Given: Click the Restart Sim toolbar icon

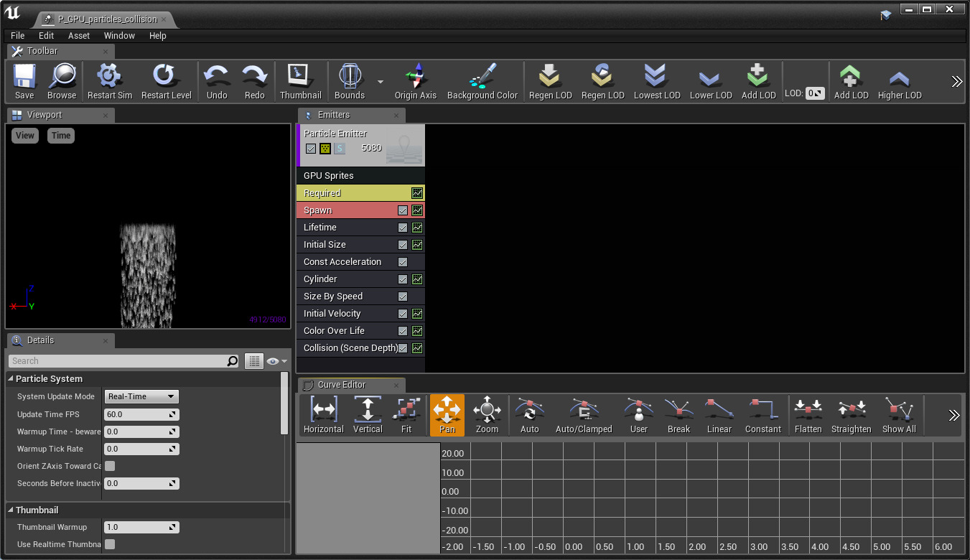Looking at the screenshot, I should (109, 77).
